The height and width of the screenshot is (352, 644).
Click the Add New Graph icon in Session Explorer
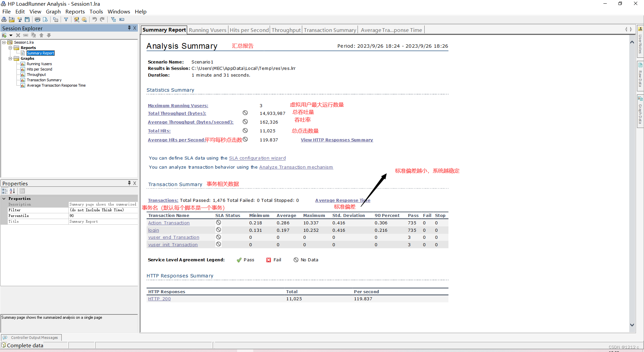4,35
